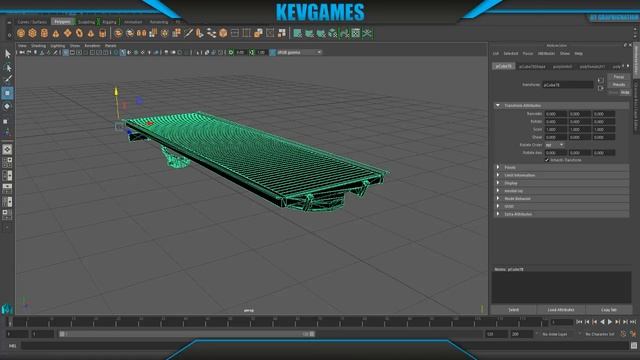Collapse the Transform Attributes section
640x360 pixels.
coord(498,105)
